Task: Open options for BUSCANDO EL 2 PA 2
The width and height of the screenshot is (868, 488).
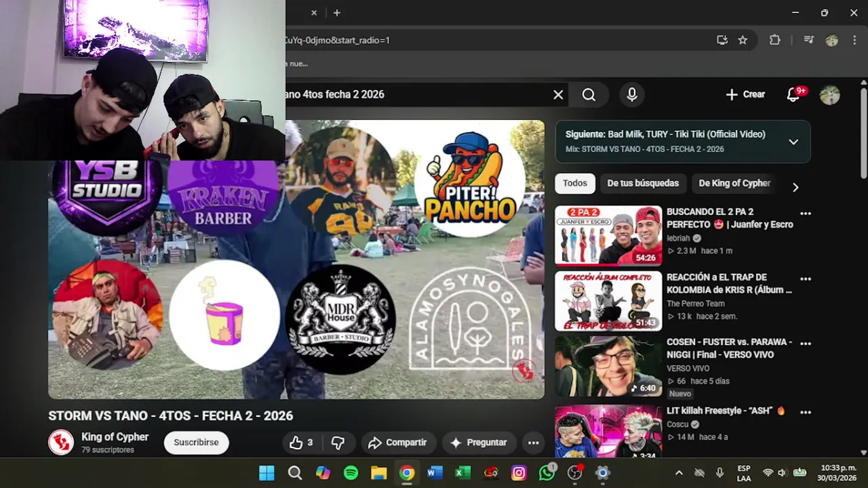Action: point(806,213)
